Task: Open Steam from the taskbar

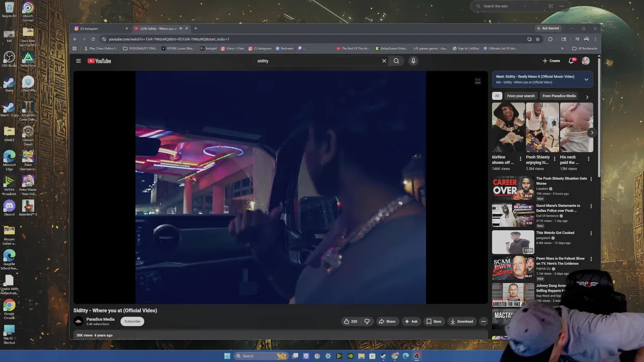Action: 383,356
